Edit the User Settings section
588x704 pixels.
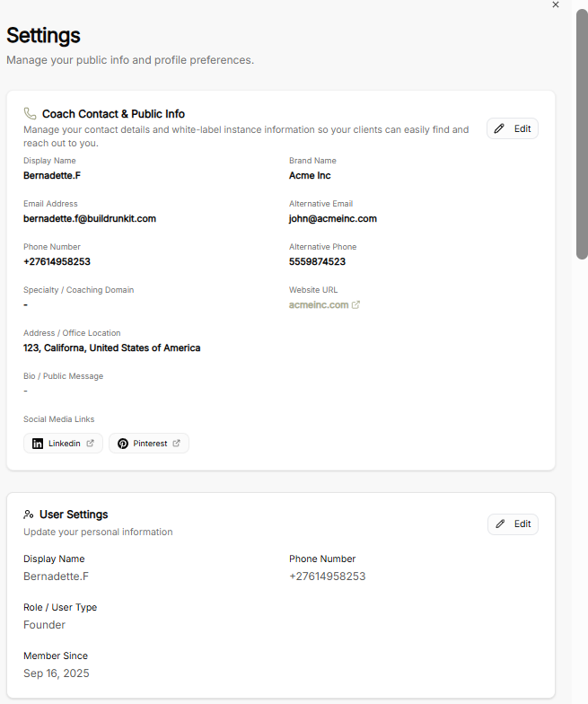[513, 524]
